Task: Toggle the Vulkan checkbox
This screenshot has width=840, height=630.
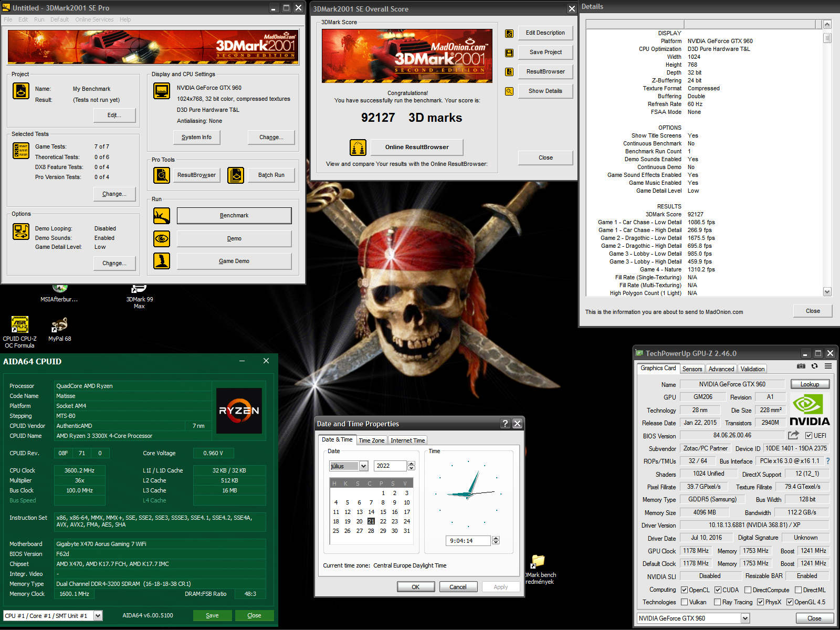Action: click(x=684, y=602)
